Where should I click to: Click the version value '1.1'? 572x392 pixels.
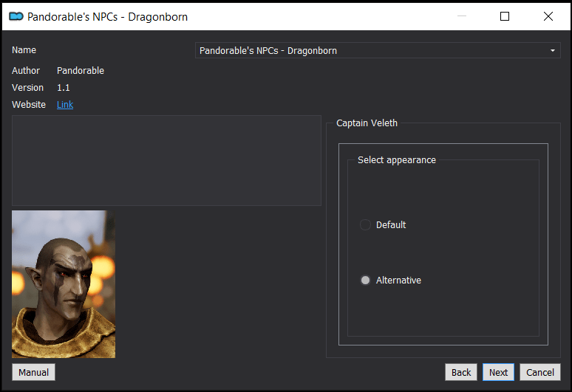click(63, 88)
